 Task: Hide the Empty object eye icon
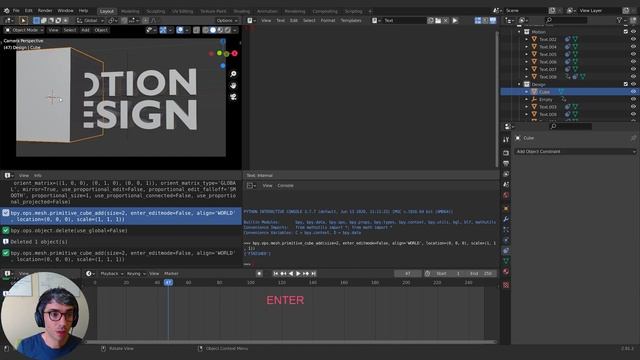point(633,99)
